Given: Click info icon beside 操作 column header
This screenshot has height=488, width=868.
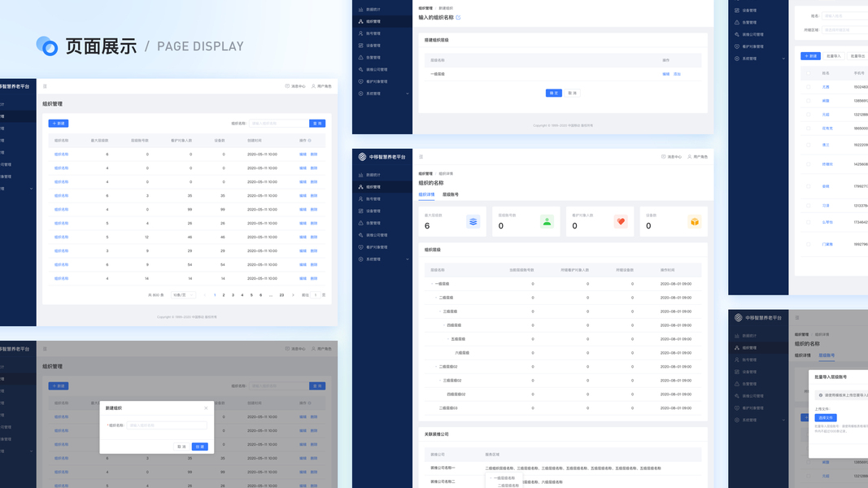Looking at the screenshot, I should (309, 141).
